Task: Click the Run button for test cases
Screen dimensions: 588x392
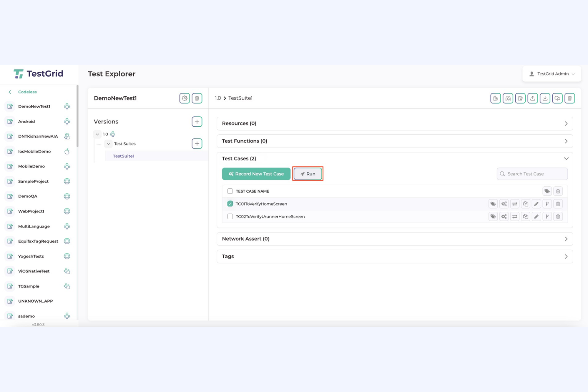Action: 308,174
